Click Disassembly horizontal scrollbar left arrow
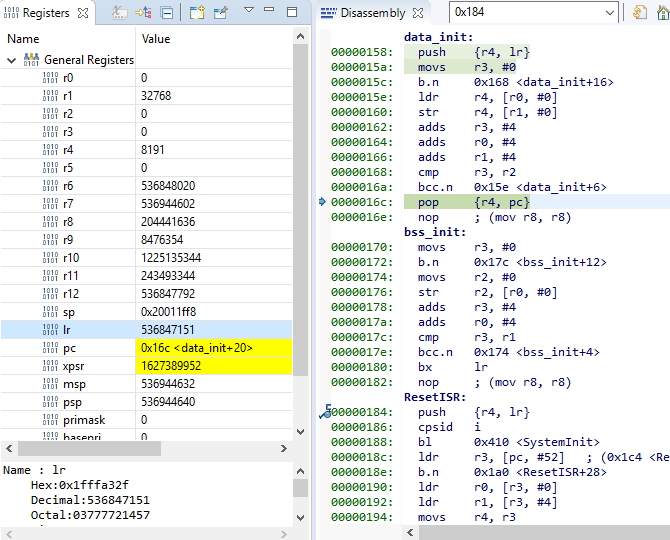 coord(410,532)
